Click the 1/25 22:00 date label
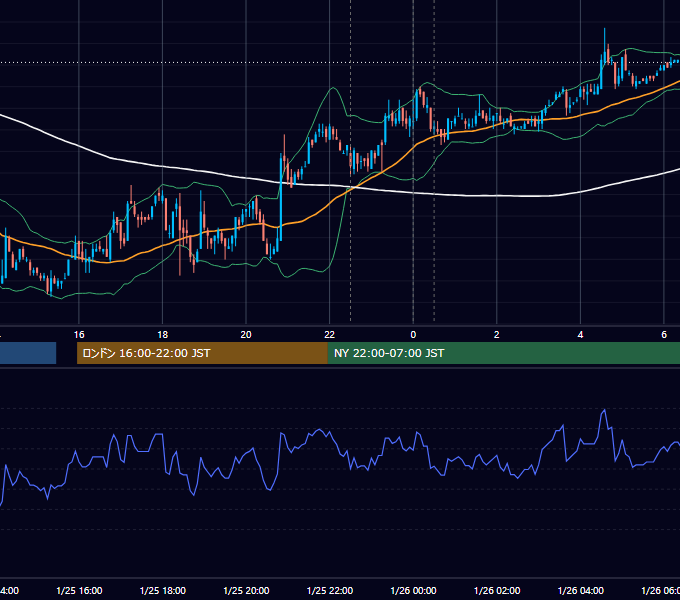Viewport: 680px width, 600px height. tap(330, 590)
